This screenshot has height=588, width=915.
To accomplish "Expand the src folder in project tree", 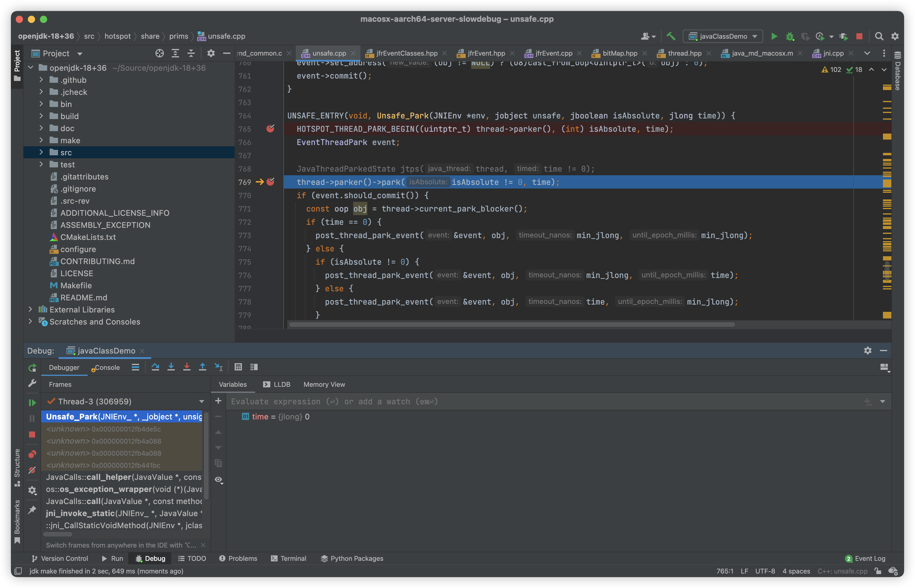I will (41, 152).
